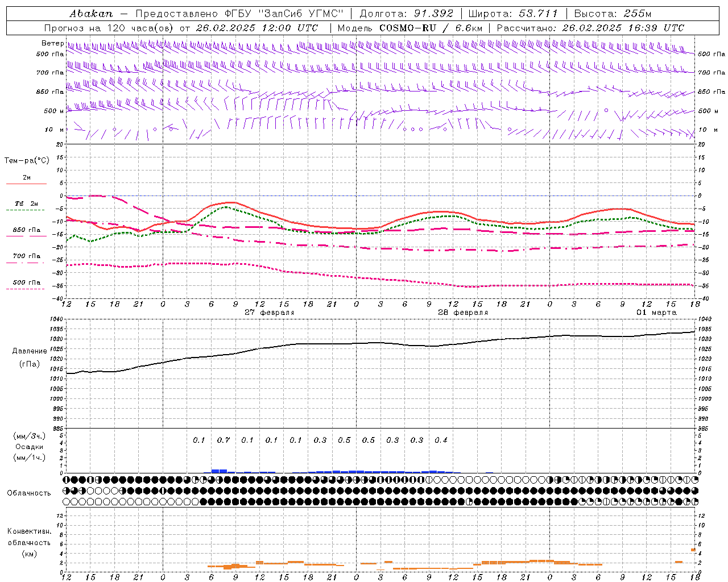Screen dimensions: 728x582
Task: Select the (мм/3ч.) unit label
Action: click(30, 436)
